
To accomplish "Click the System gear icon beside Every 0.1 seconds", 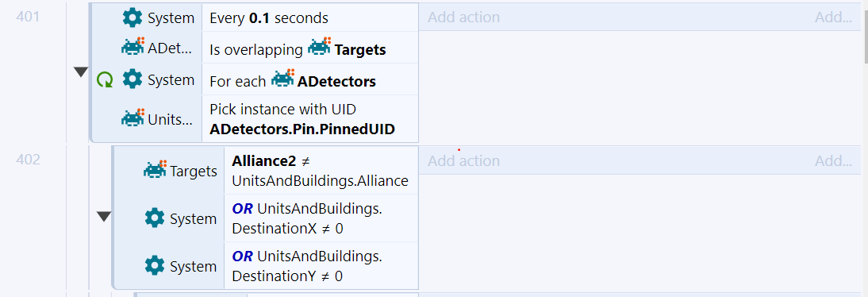I will 133,17.
